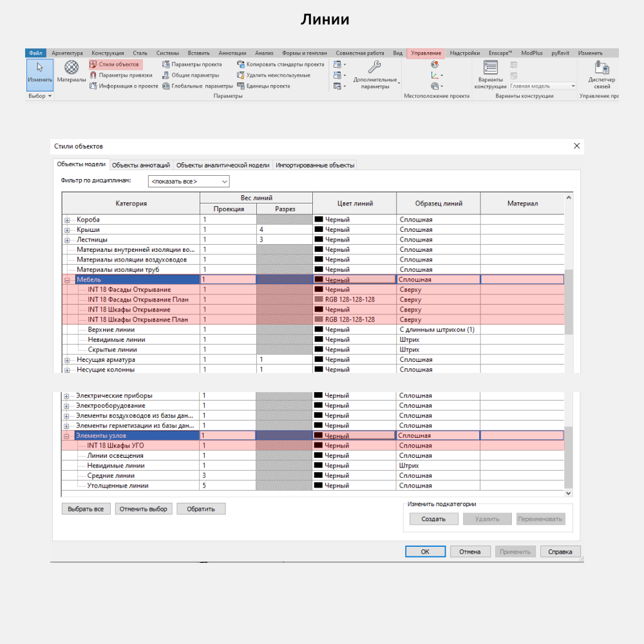
Task: Open the Фильтр по дисциплинам dropdown
Action: pyautogui.click(x=189, y=181)
